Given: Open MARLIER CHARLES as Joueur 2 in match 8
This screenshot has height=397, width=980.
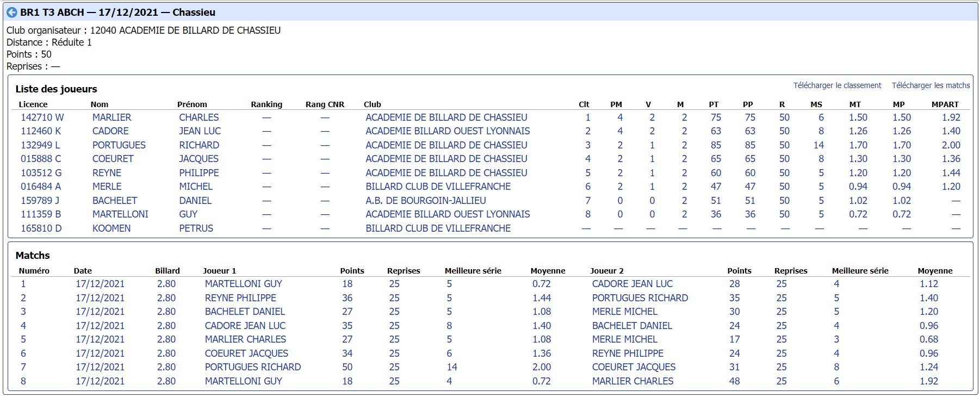Looking at the screenshot, I should pos(632,381).
